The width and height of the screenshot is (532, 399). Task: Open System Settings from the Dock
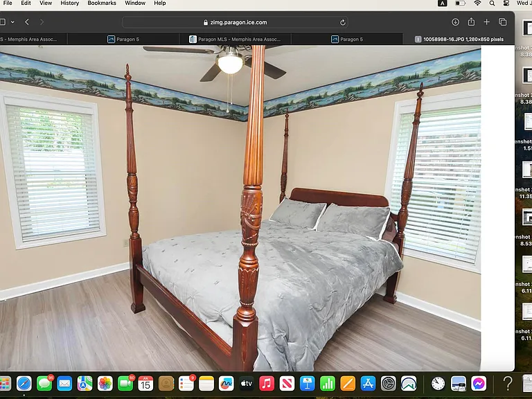389,384
